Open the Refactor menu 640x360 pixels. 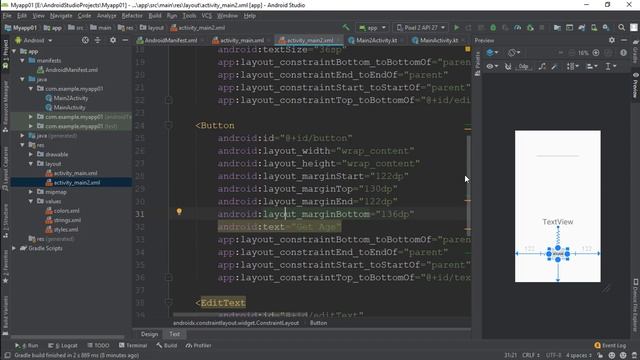coord(132,16)
